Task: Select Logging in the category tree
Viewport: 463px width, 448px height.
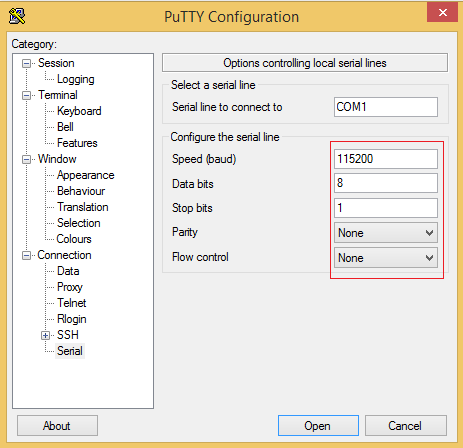Action: (76, 79)
